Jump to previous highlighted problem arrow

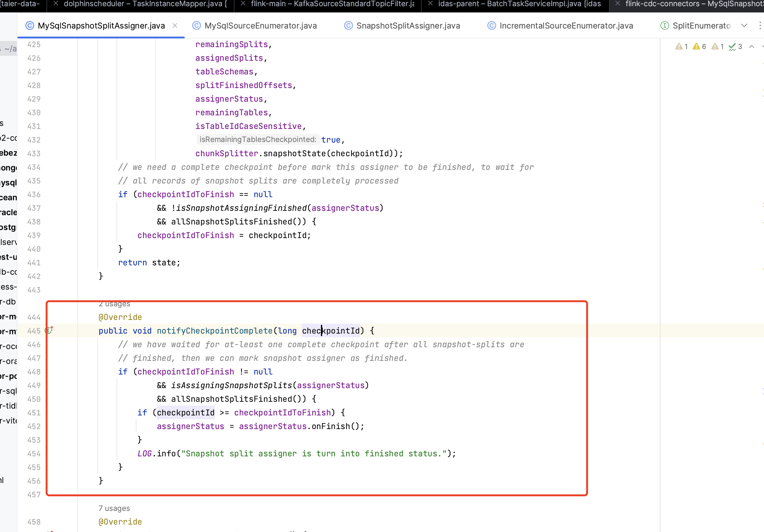pyautogui.click(x=752, y=47)
